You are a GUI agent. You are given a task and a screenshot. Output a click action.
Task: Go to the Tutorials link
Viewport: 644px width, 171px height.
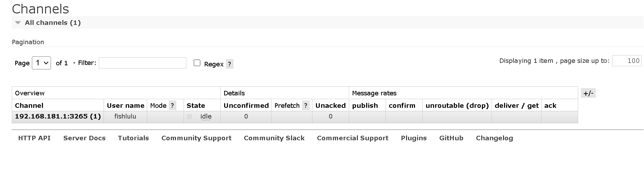click(x=133, y=138)
